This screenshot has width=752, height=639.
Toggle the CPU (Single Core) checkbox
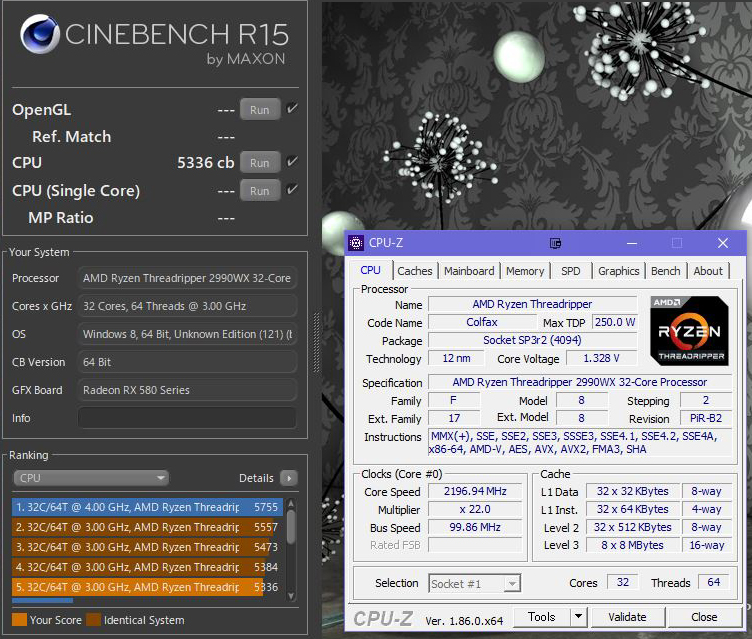point(292,190)
